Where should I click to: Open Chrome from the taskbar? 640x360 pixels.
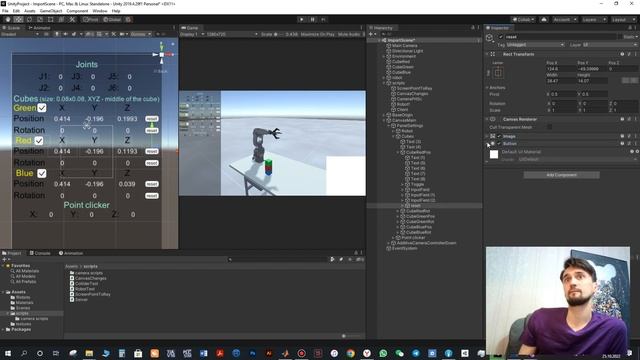click(x=351, y=353)
